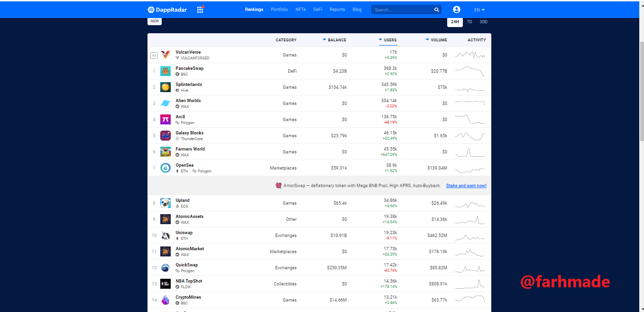Screen dimensions: 644x312
Task: Open the NFTs menu item
Action: (x=301, y=9)
